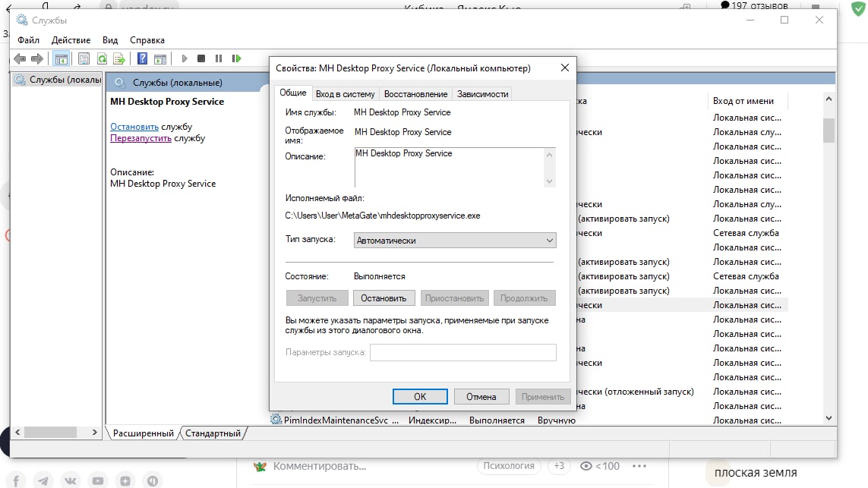Open the Действие menu
This screenshot has height=488, width=868.
tap(71, 39)
